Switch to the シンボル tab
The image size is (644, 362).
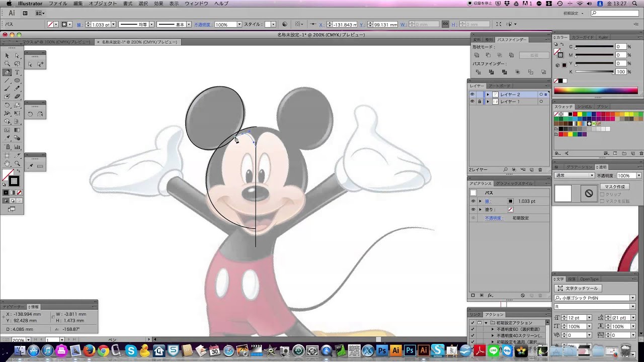585,107
